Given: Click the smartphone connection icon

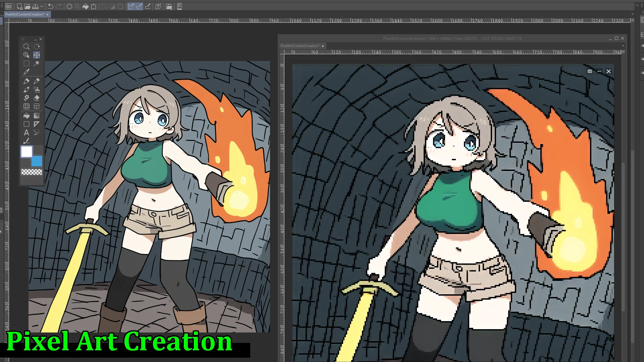Looking at the screenshot, I should click(179, 6).
